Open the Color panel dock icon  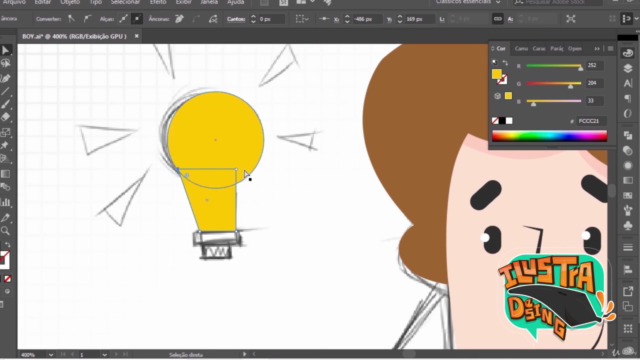[628, 53]
